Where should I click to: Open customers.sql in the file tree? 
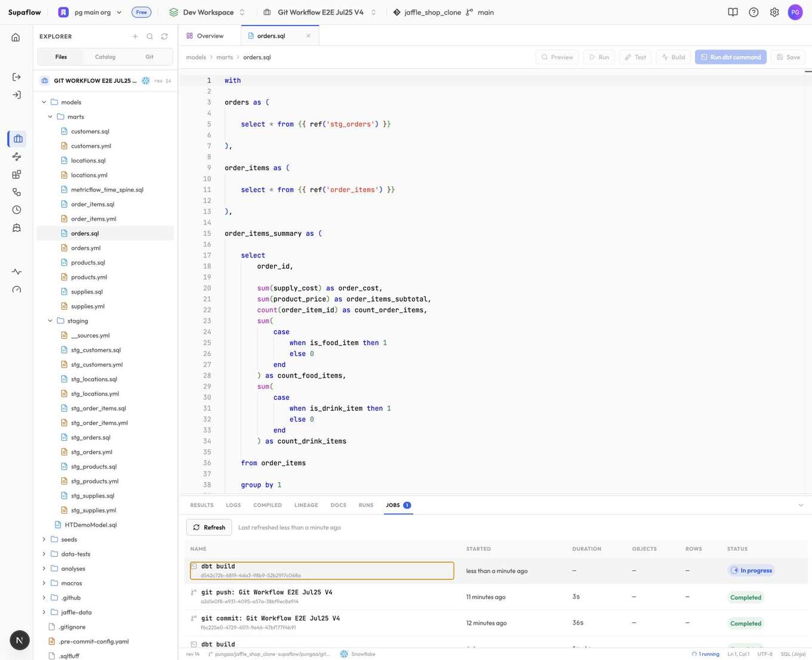point(90,131)
